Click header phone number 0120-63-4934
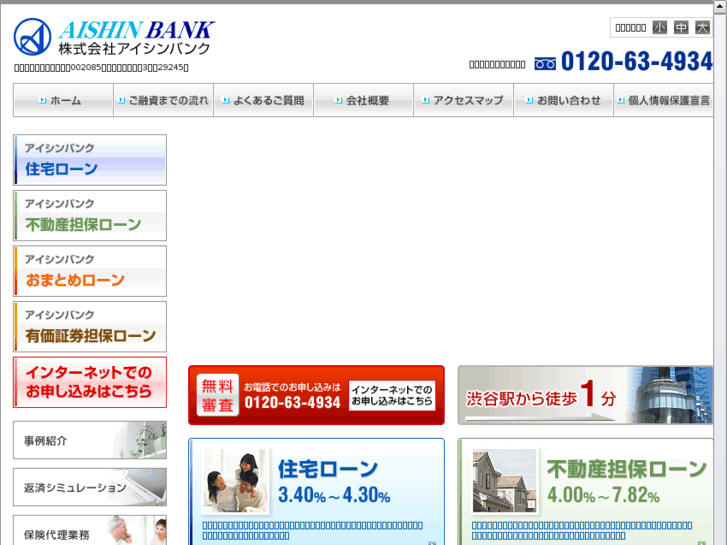This screenshot has width=727, height=545. (x=637, y=62)
